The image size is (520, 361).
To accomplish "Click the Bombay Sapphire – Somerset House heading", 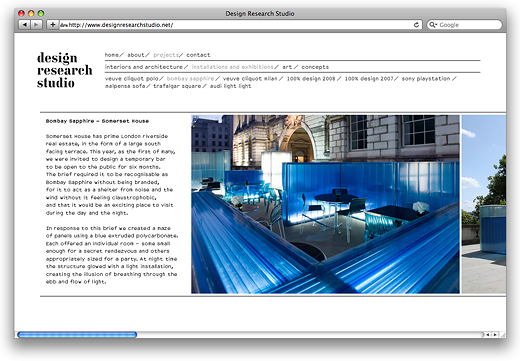I will 97,121.
